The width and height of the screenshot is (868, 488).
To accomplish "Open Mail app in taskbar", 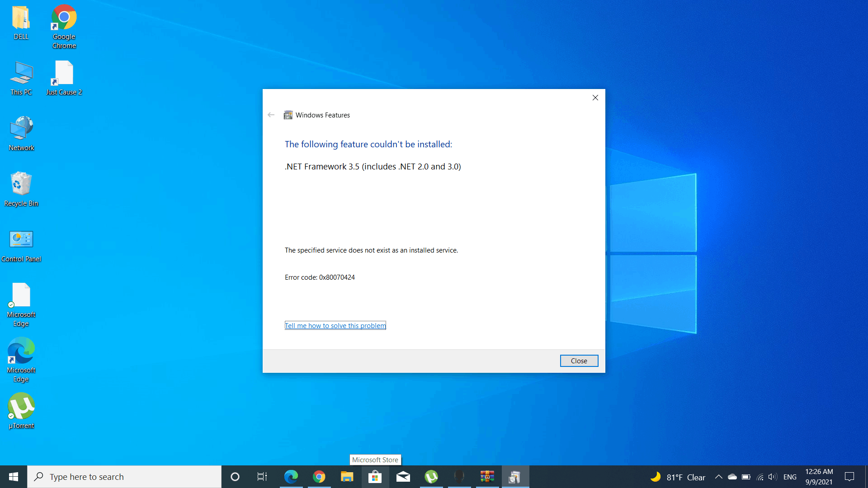I will pos(403,477).
